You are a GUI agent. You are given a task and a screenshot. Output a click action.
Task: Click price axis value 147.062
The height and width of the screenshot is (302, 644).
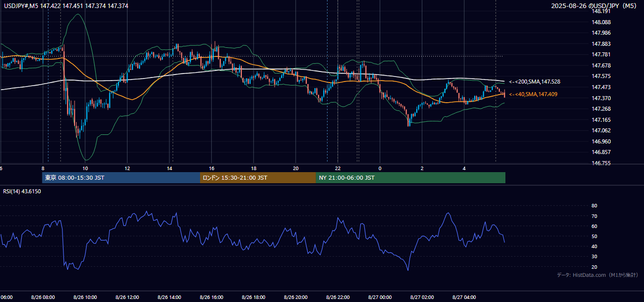click(602, 130)
